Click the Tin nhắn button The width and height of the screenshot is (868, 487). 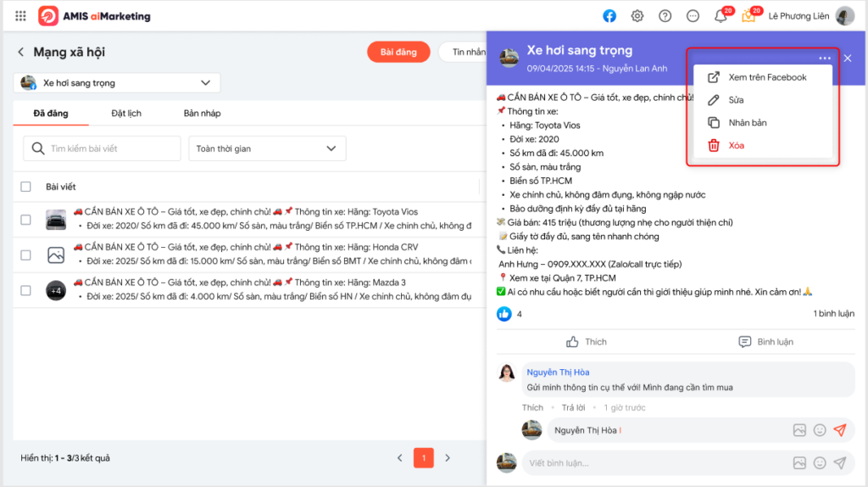pos(464,52)
